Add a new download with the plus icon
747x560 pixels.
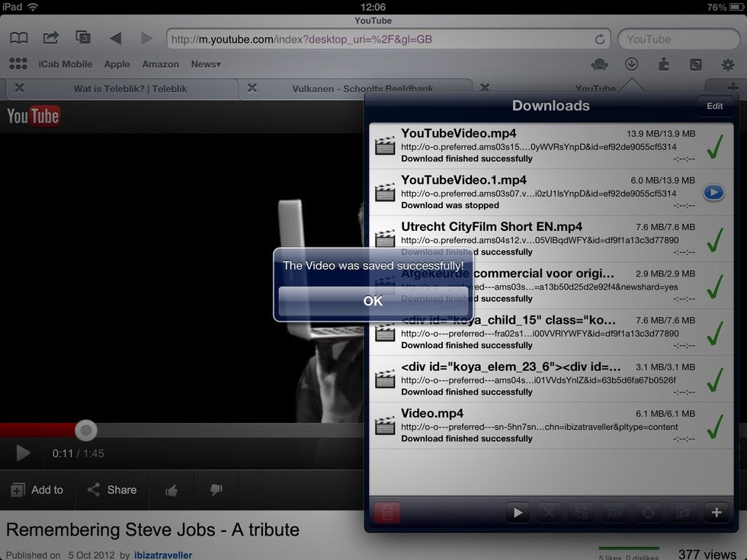716,512
